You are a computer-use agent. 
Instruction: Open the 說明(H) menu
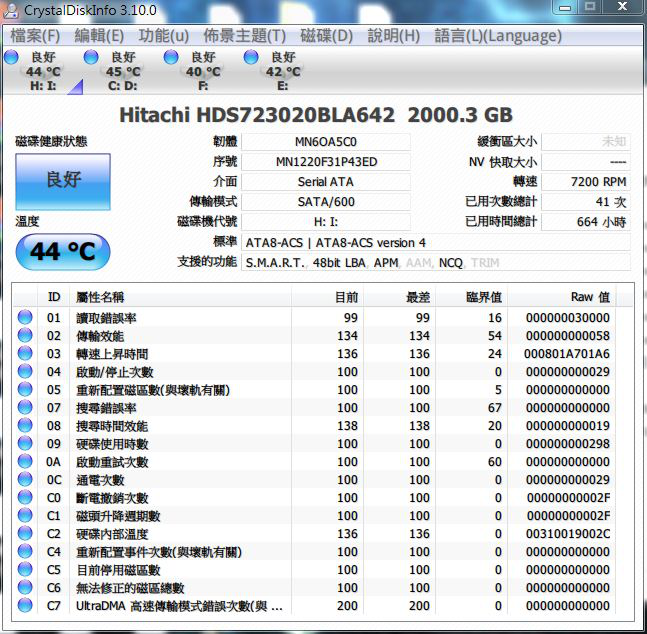[393, 36]
